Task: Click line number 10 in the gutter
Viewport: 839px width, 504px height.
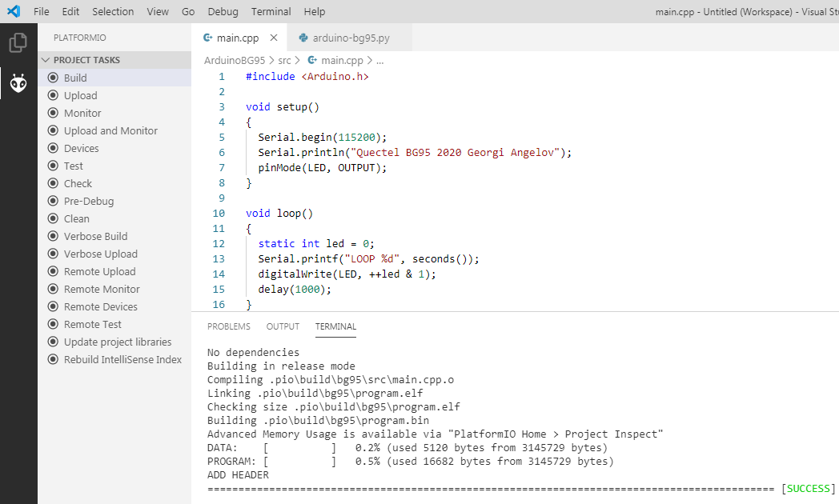Action: 219,214
